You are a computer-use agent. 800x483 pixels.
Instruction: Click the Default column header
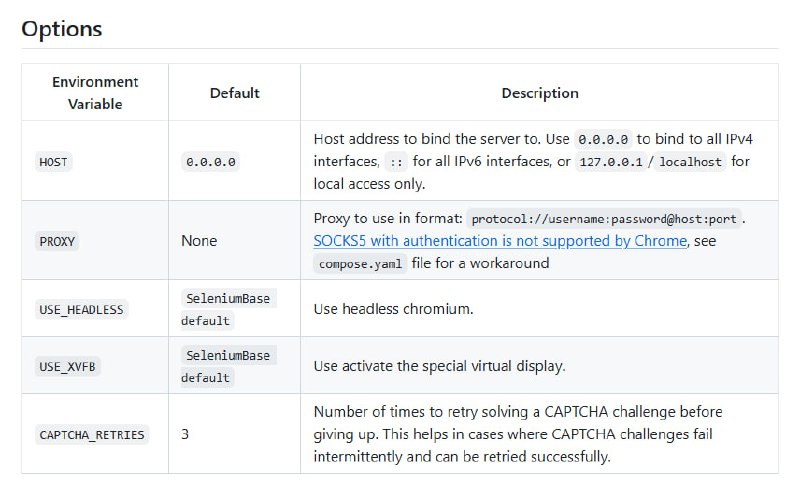[x=234, y=93]
